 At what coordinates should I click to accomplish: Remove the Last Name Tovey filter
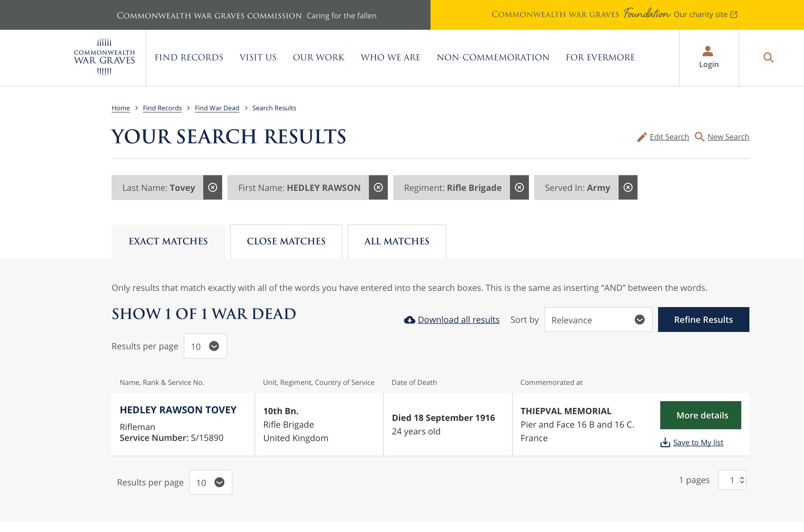tap(213, 188)
